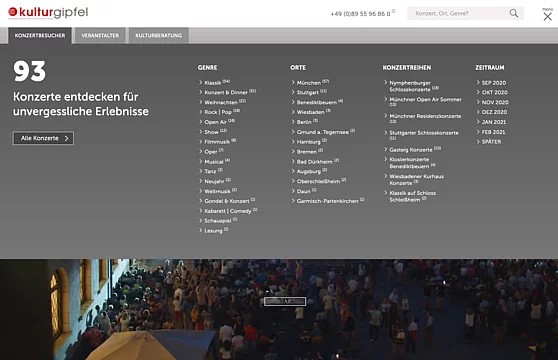This screenshot has width=558, height=360.
Task: Open Wiesbadener Kurhaus Konzerte series
Action: click(414, 180)
